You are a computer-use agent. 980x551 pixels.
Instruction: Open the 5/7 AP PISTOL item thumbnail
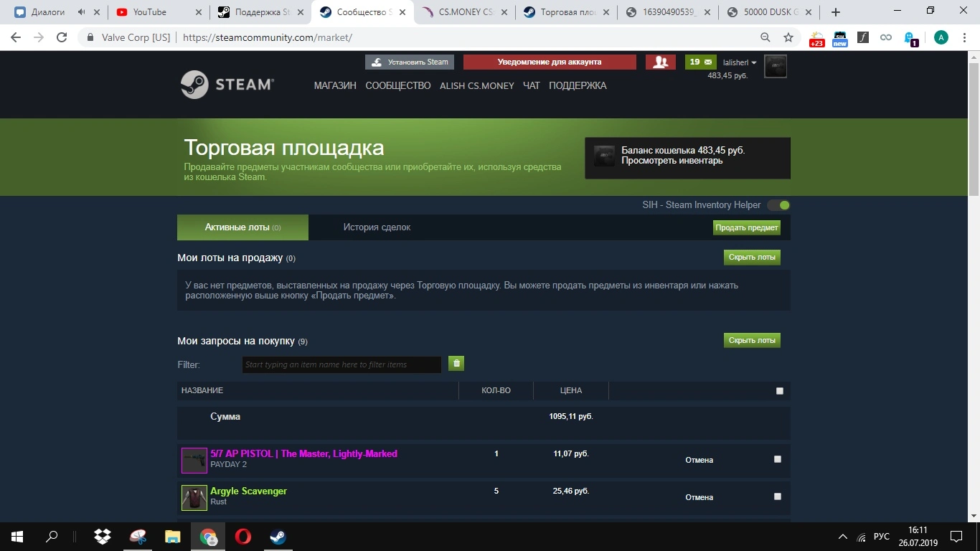click(x=194, y=460)
